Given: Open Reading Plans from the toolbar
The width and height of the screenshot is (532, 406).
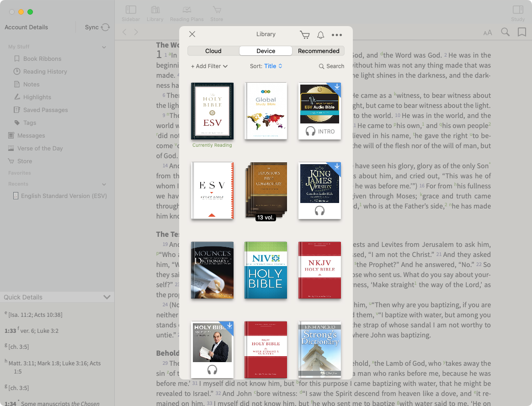Looking at the screenshot, I should pyautogui.click(x=186, y=14).
